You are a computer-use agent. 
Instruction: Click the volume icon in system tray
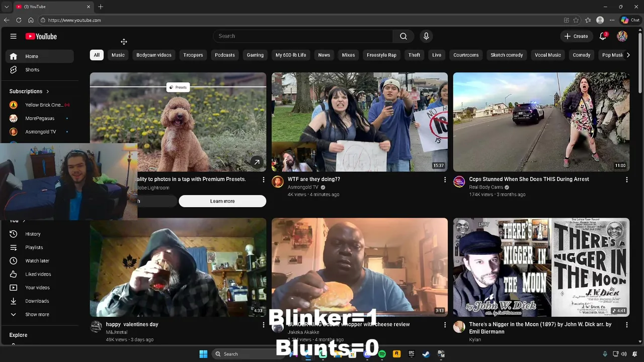623,354
